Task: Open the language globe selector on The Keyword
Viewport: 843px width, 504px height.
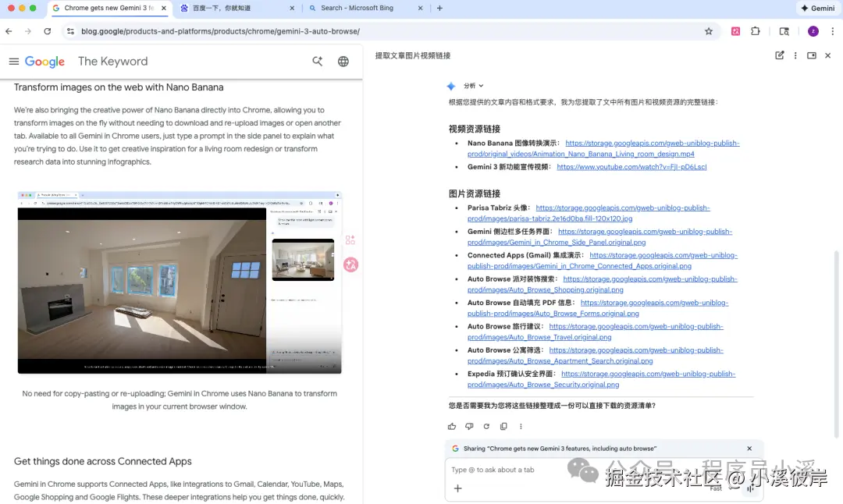Action: click(x=343, y=61)
